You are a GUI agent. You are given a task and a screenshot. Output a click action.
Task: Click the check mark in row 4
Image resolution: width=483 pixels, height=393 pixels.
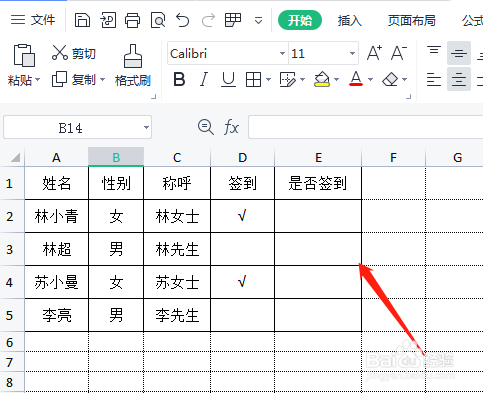[242, 282]
